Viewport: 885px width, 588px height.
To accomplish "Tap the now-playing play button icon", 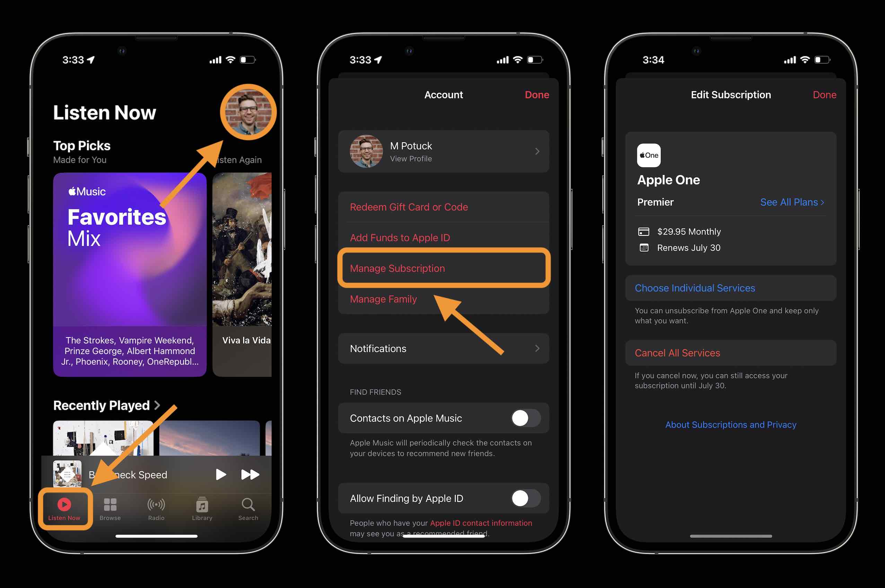I will coord(221,474).
